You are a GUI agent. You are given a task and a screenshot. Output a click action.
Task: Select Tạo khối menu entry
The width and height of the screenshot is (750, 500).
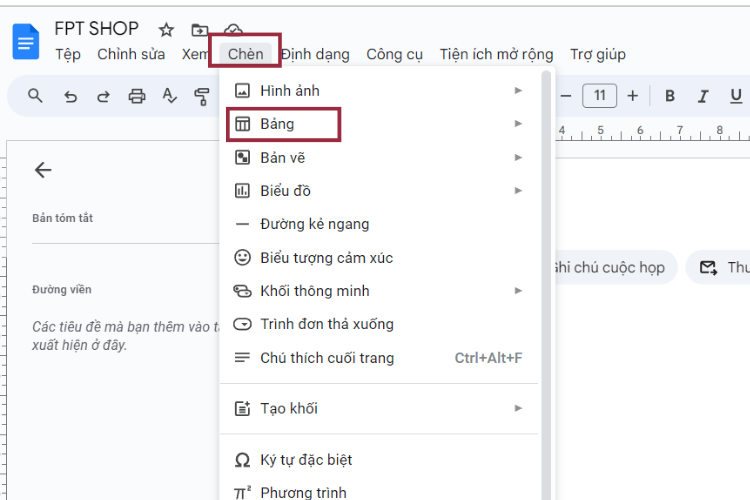tap(379, 409)
